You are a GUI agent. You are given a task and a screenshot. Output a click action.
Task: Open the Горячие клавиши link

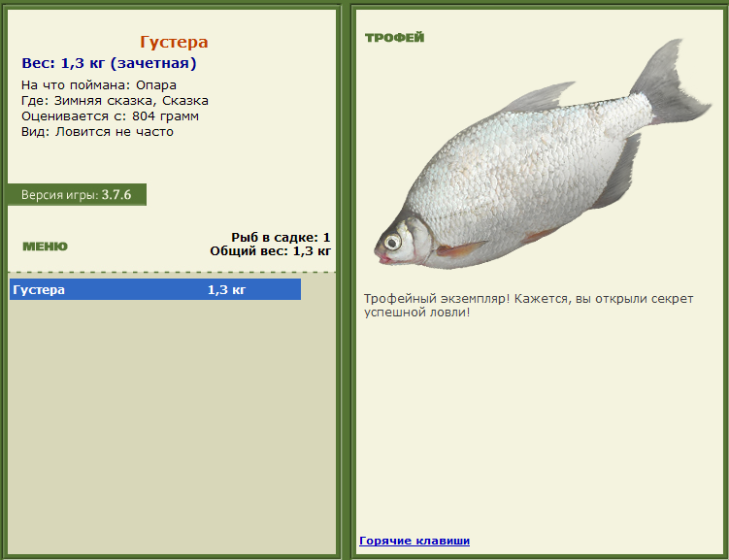414,541
